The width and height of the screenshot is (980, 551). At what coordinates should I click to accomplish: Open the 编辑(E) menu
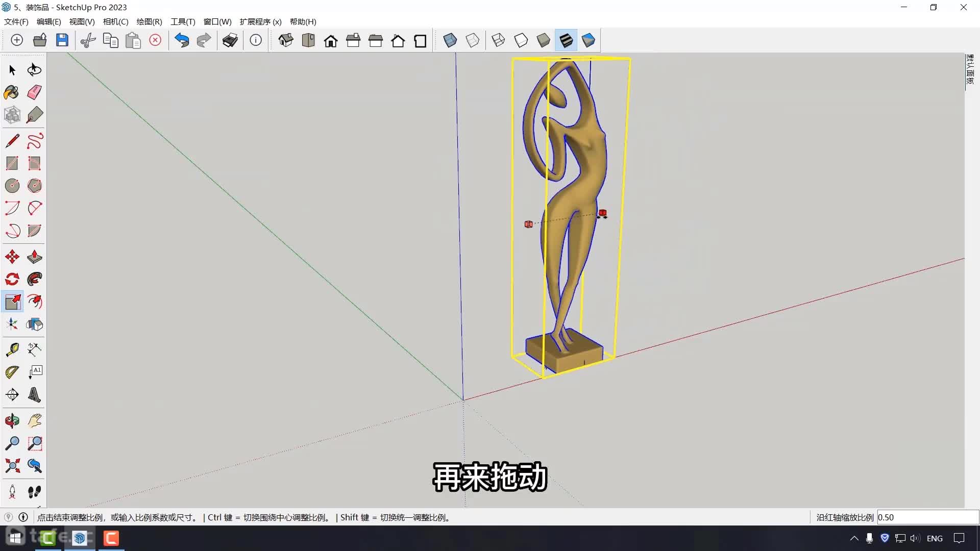pos(49,22)
